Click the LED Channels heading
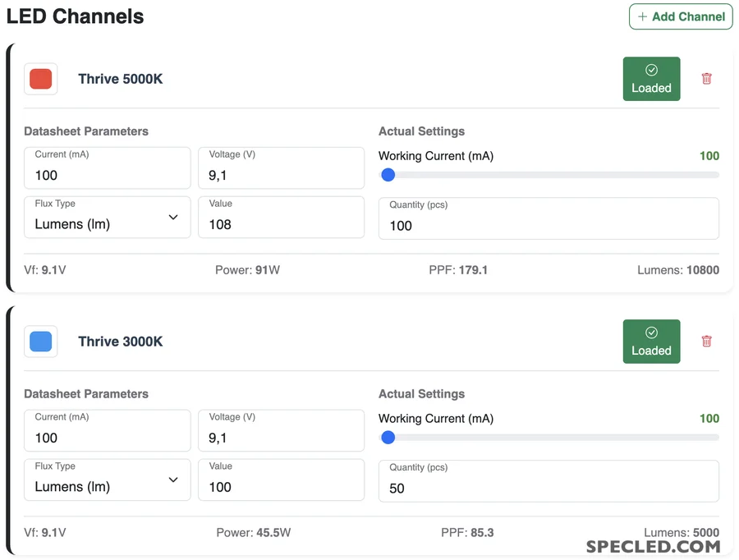The width and height of the screenshot is (739, 560). pos(75,16)
